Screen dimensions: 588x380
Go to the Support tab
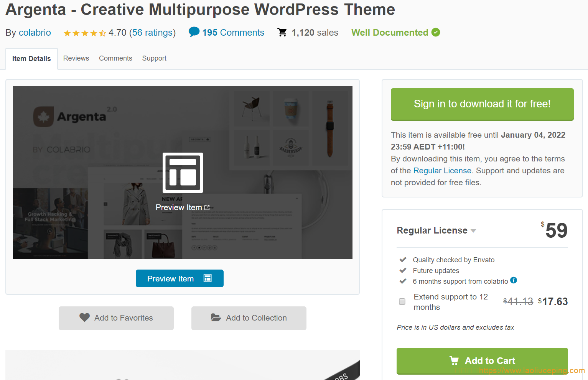point(154,58)
